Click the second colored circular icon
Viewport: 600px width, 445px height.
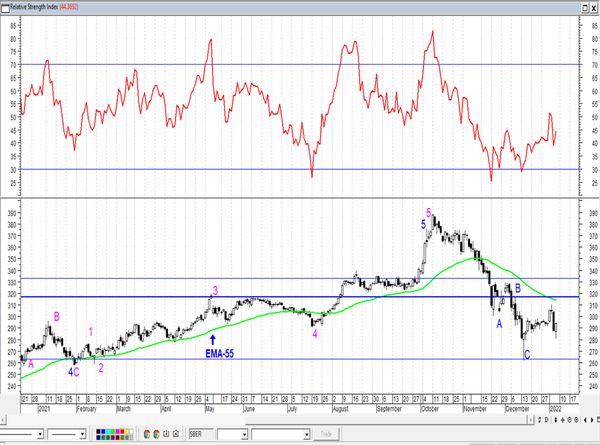pyautogui.click(x=156, y=434)
